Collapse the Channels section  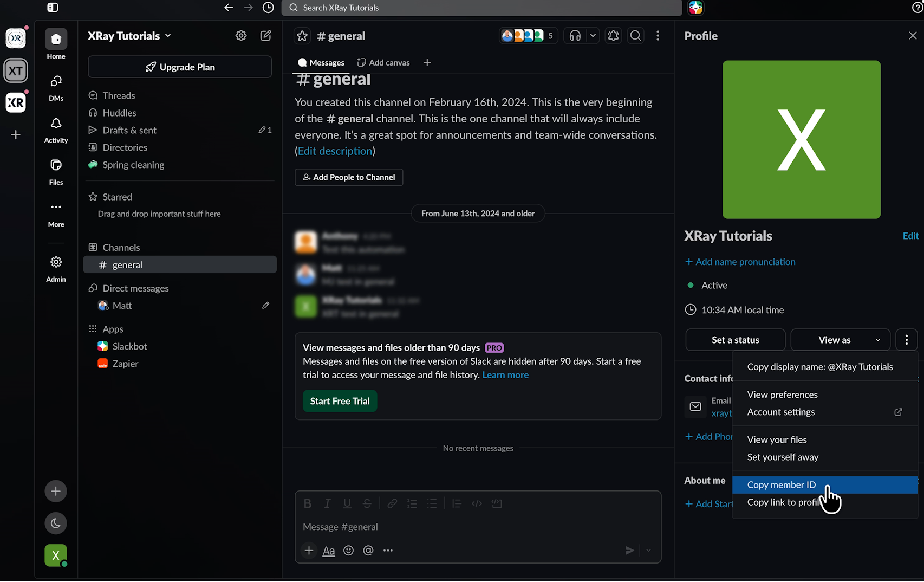point(121,248)
